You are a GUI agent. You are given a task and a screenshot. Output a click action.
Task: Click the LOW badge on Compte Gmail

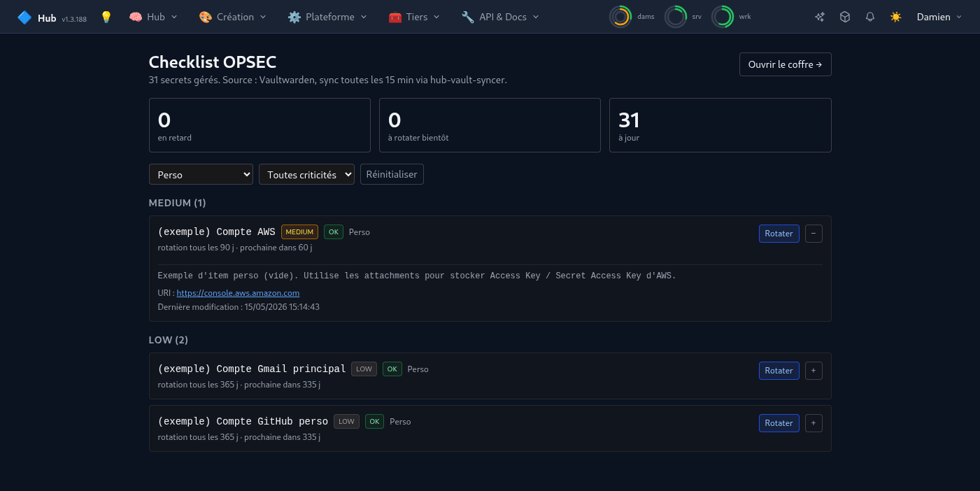[x=364, y=369]
